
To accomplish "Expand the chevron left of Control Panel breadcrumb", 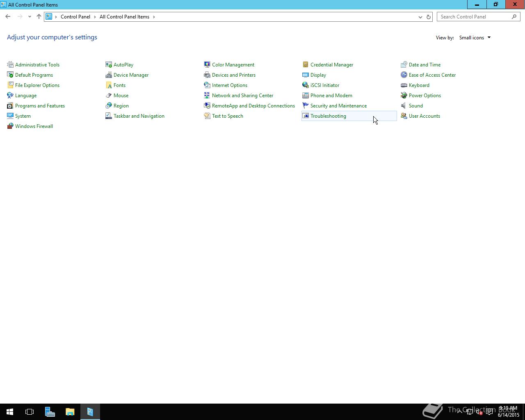I will click(56, 17).
